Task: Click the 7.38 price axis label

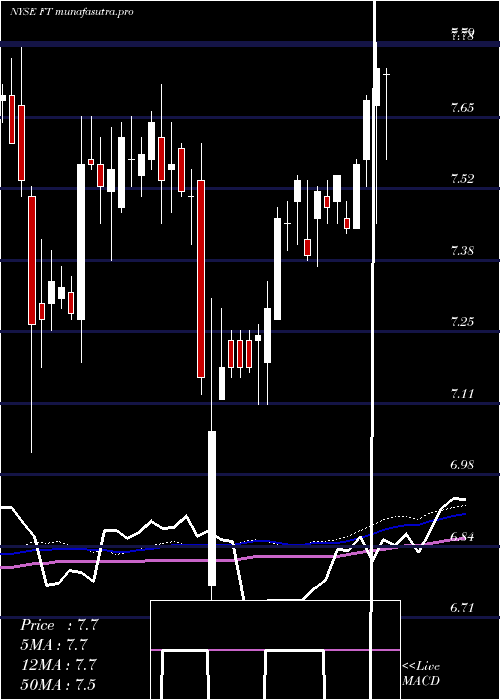Action: coord(462,250)
